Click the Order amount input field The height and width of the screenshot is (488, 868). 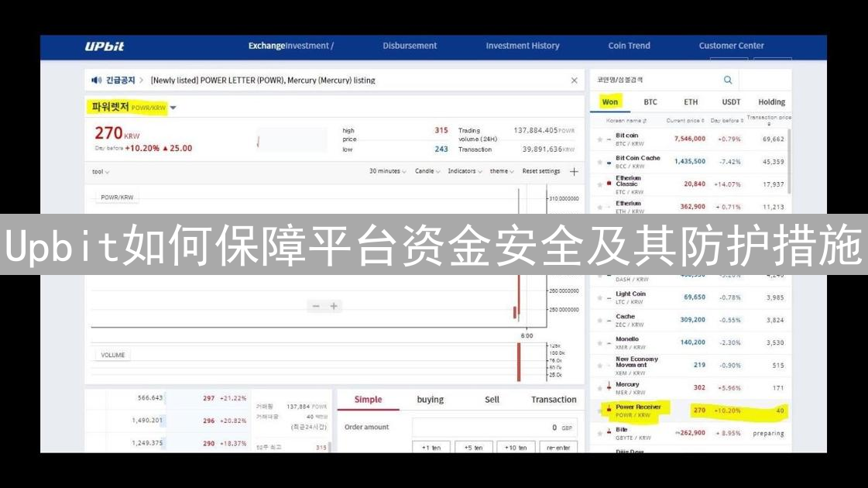pyautogui.click(x=494, y=427)
